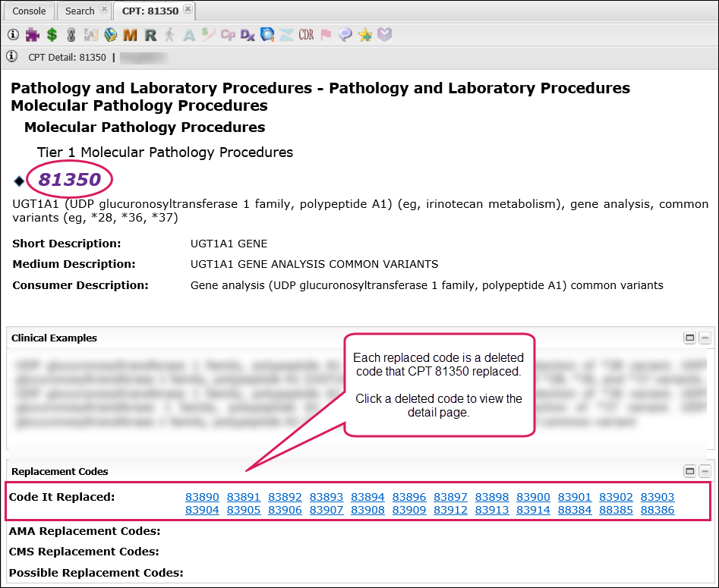The width and height of the screenshot is (719, 588).
Task: Switch to the Search tab
Action: (x=80, y=11)
